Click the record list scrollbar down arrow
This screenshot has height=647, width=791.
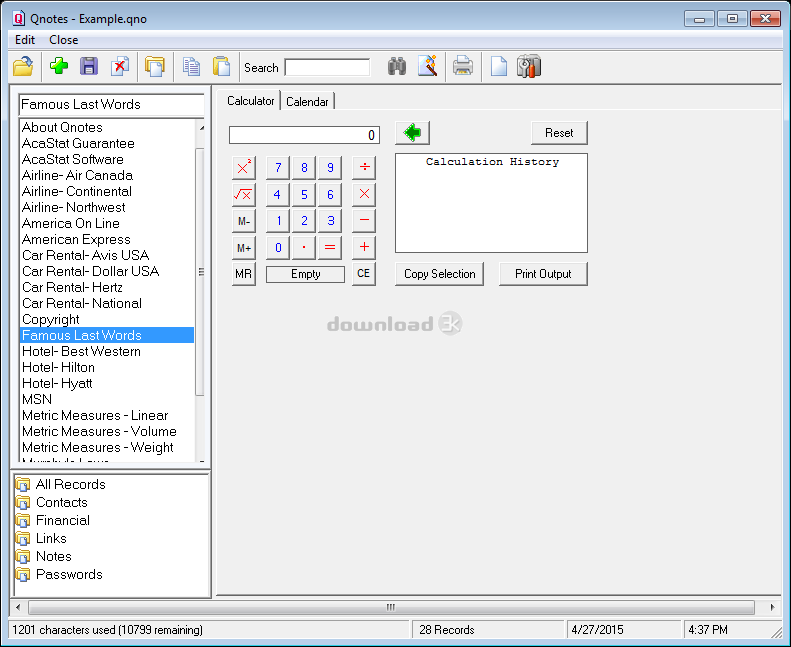pyautogui.click(x=201, y=460)
